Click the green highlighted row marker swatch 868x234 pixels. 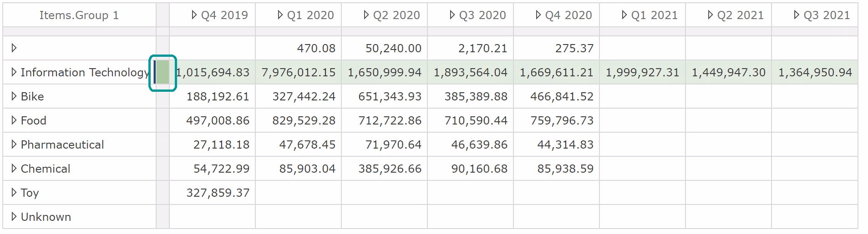tap(163, 73)
